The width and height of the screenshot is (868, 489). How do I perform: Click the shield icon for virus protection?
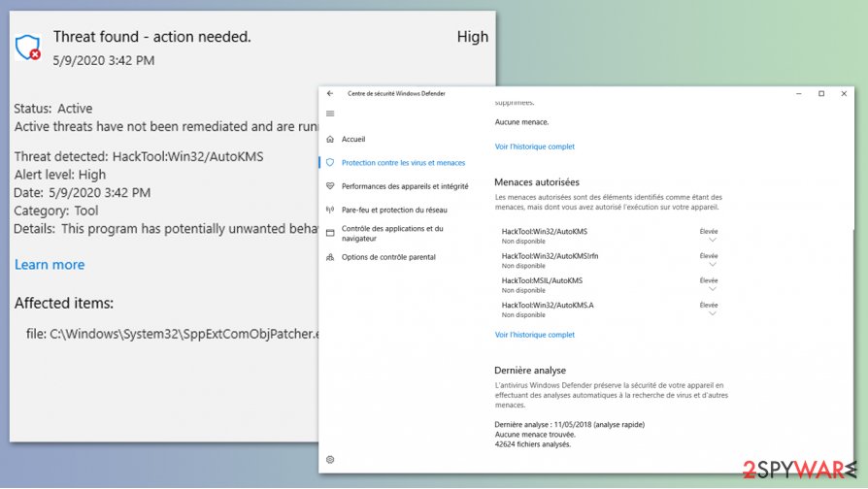point(330,163)
